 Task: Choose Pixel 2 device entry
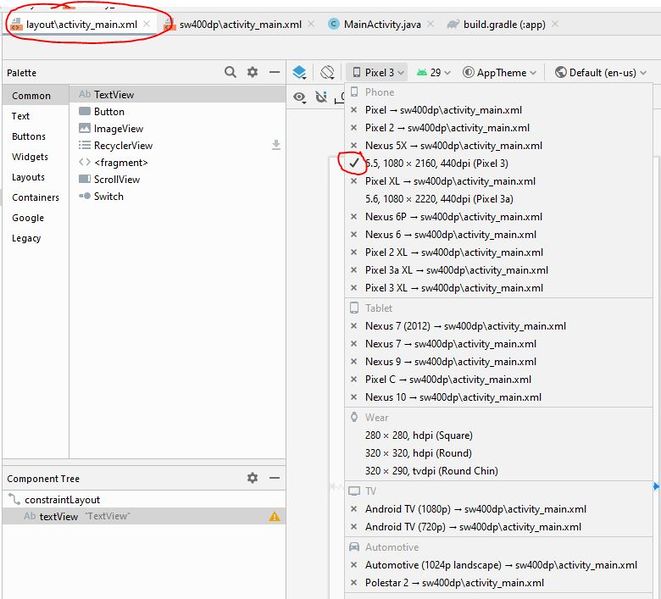point(499,128)
